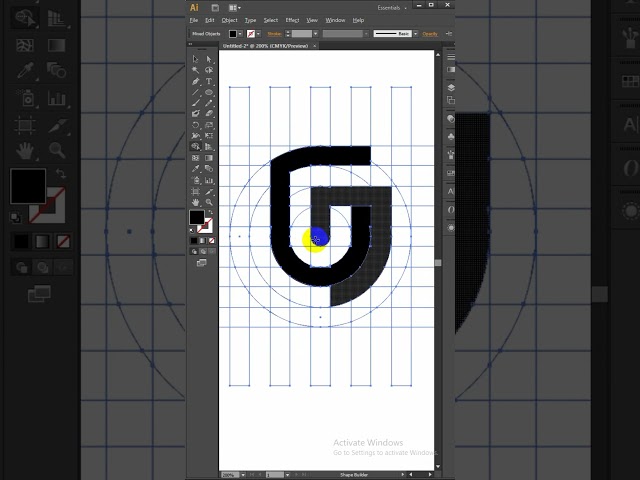
Task: Open stroke weight dropdown arrow
Action: click(x=316, y=34)
